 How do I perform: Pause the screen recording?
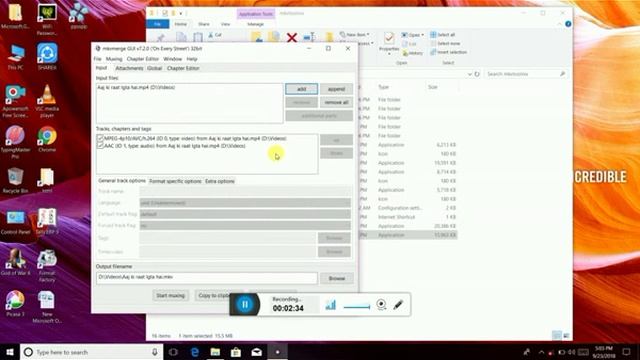pos(245,304)
